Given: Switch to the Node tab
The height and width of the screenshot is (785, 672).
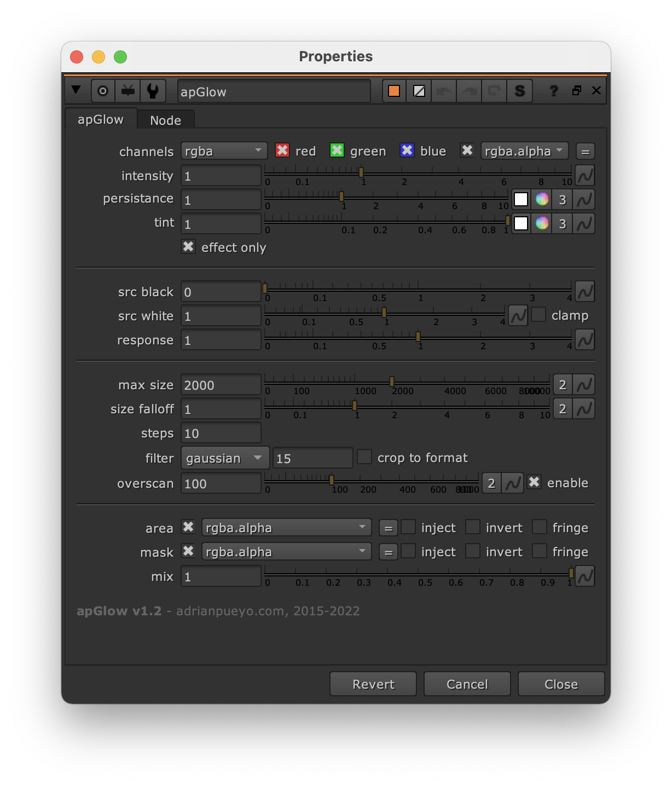Looking at the screenshot, I should click(x=165, y=120).
